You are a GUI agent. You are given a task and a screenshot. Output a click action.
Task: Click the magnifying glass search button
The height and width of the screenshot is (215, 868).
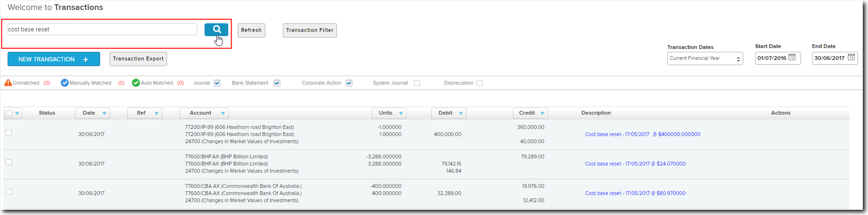(x=216, y=29)
